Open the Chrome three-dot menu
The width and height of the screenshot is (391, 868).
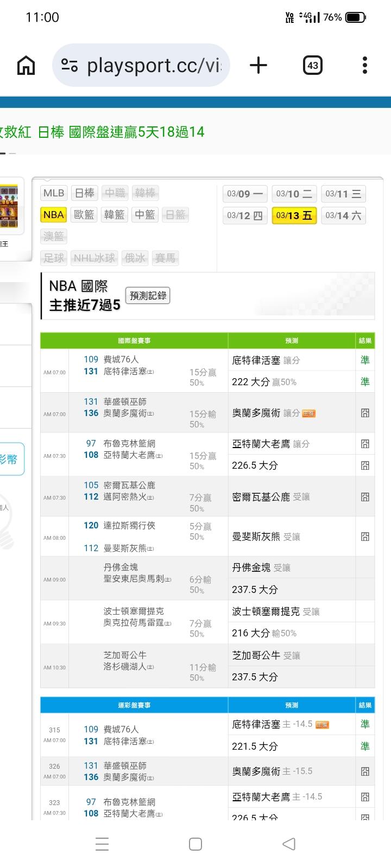(x=364, y=66)
